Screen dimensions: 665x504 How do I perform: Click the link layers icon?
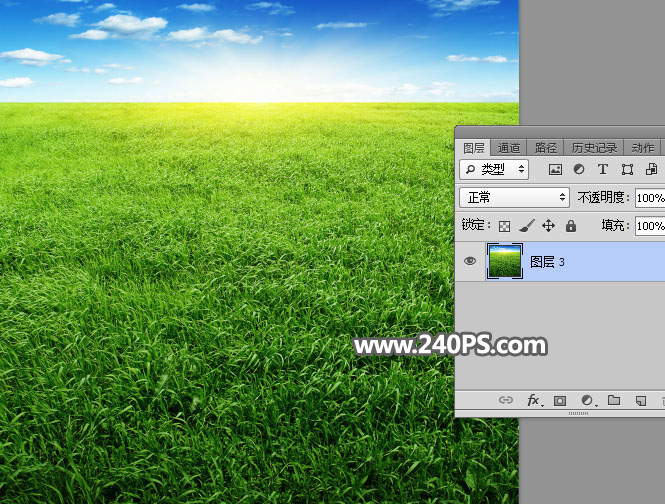click(x=506, y=401)
